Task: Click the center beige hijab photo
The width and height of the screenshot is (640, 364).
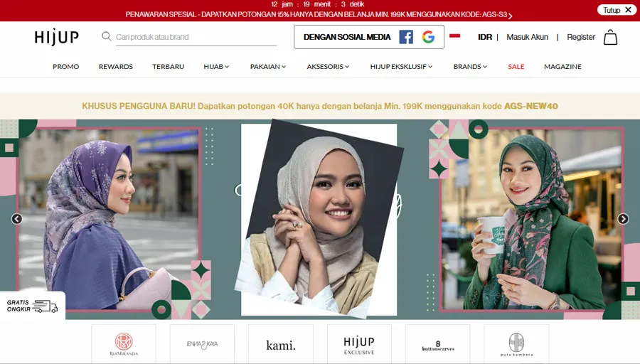Action: tap(319, 219)
